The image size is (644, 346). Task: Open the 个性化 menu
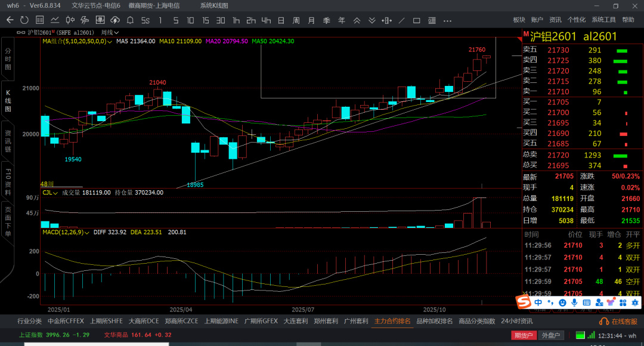[576, 20]
